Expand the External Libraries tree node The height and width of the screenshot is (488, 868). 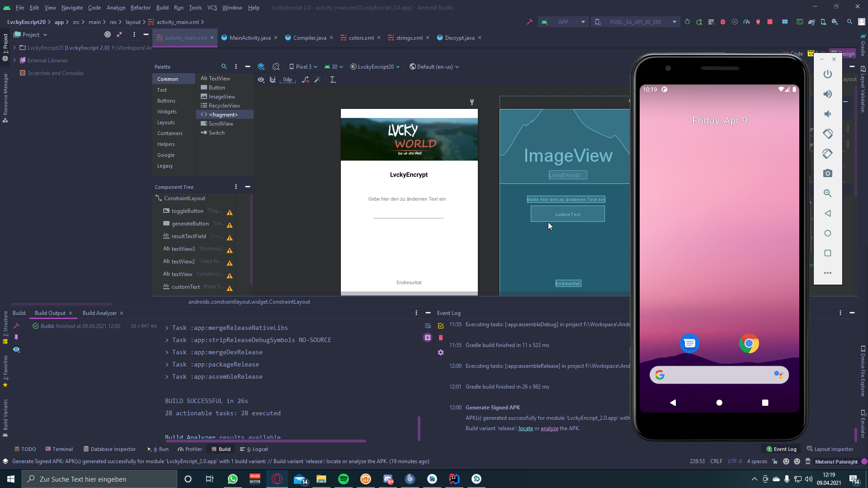pyautogui.click(x=14, y=60)
